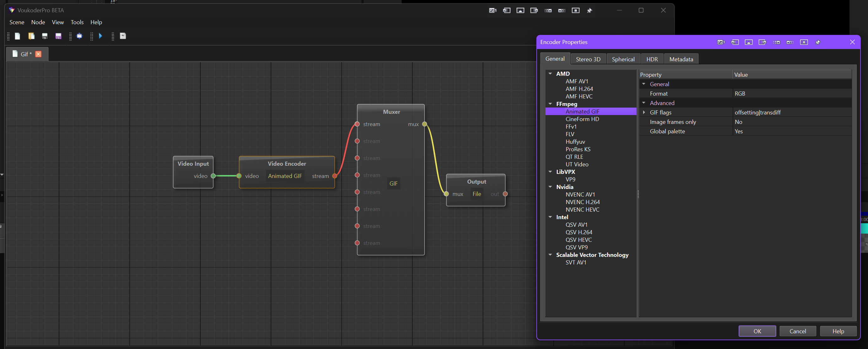Collapse the Advanced property section
Image resolution: width=868 pixels, height=349 pixels.
coord(644,103)
